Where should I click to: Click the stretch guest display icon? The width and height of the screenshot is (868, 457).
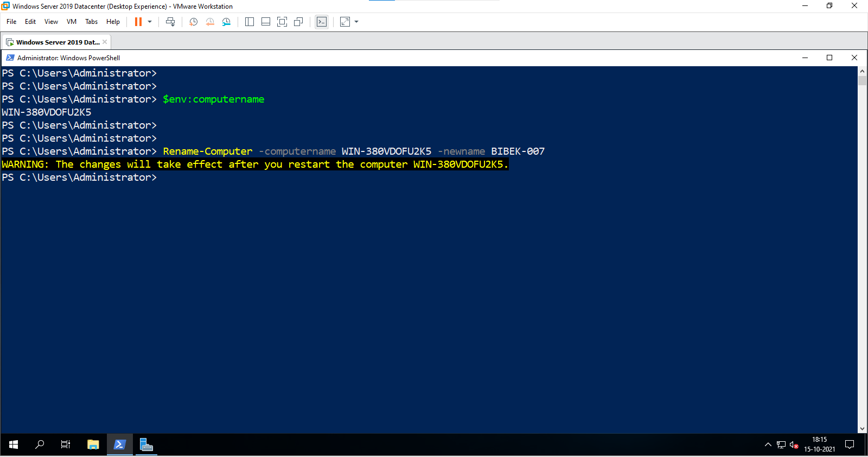[345, 22]
